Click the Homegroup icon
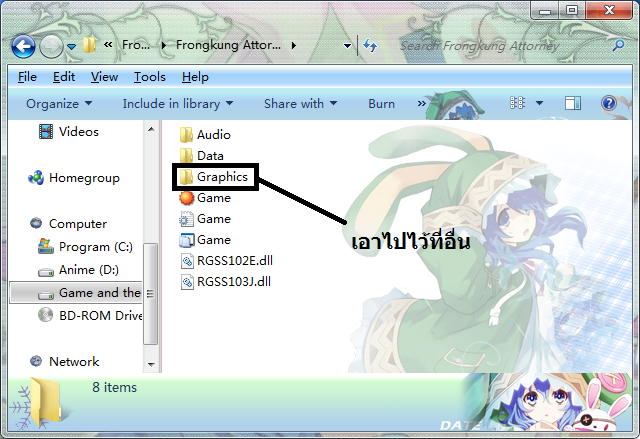 (36, 177)
